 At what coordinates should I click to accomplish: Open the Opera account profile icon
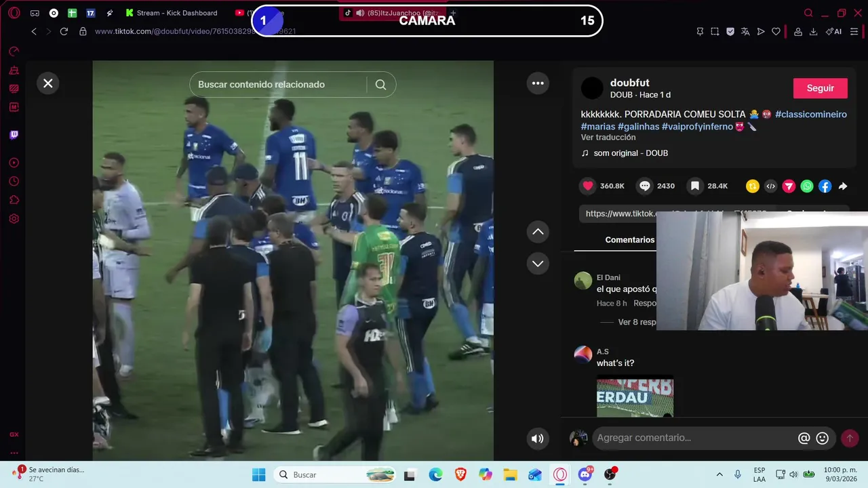pyautogui.click(x=798, y=31)
